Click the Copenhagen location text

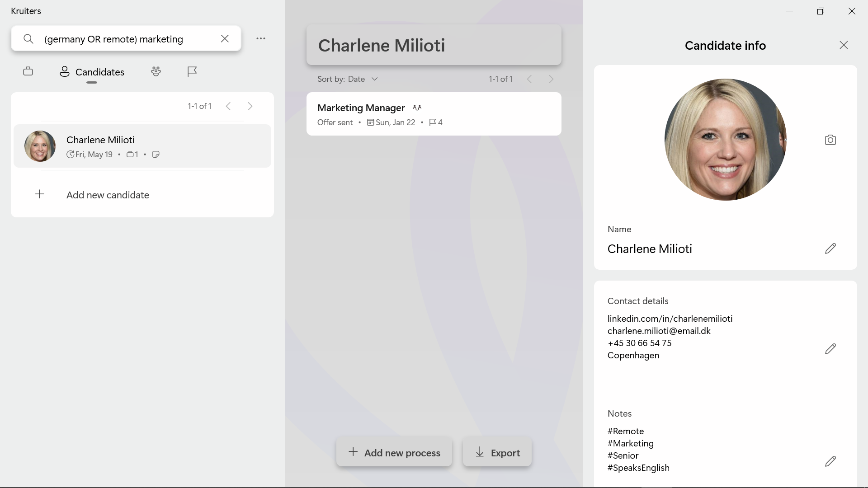(633, 356)
